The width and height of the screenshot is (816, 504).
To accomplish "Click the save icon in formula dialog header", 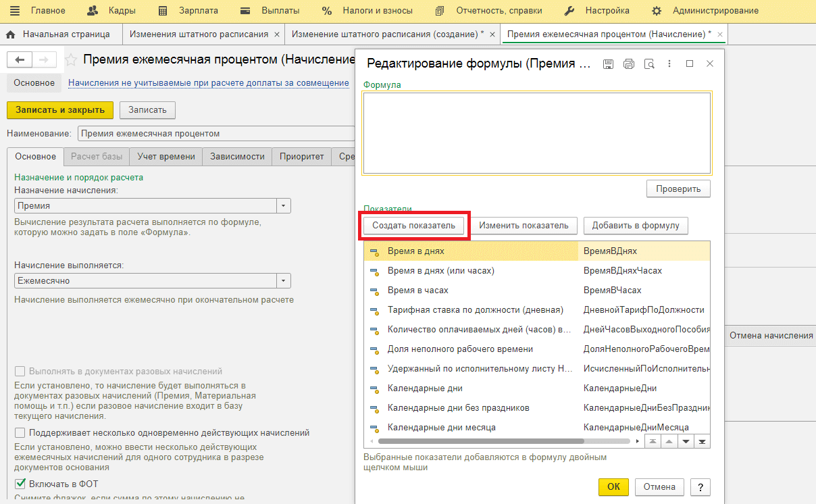I will pyautogui.click(x=608, y=64).
